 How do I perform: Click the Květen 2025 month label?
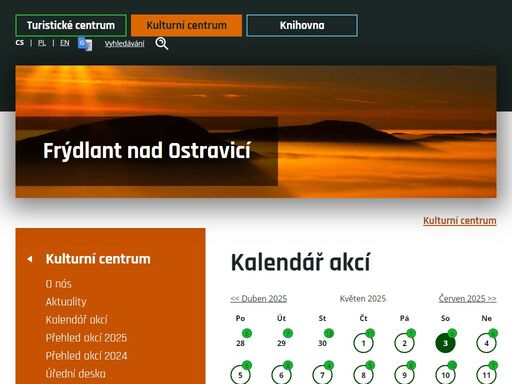pos(363,299)
